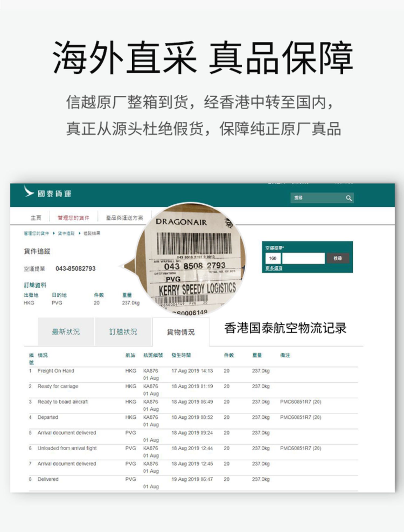The width and height of the screenshot is (404, 532).
Task: Select timestamp 18 Aug 2019 09:24
Action: 192,433
